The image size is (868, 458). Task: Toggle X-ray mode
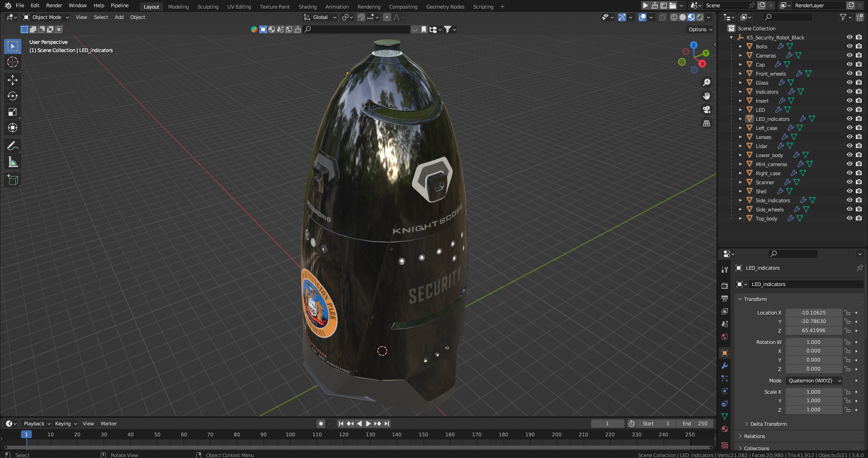coord(662,17)
